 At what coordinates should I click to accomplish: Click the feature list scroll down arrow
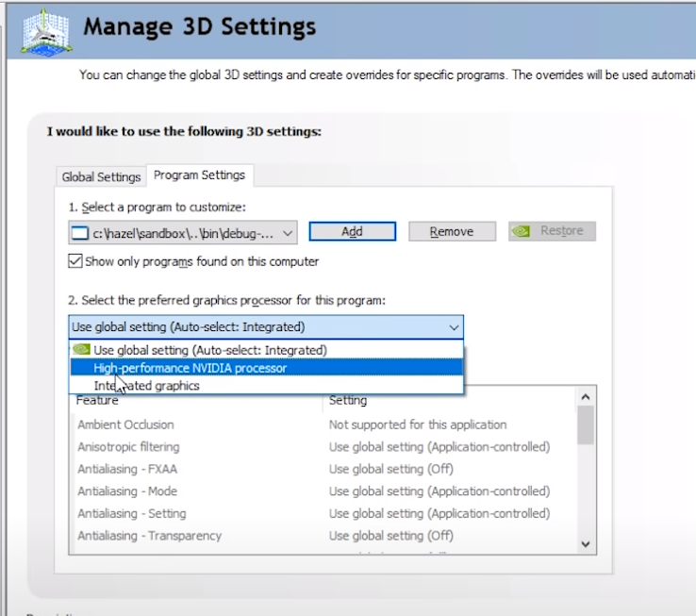[586, 543]
